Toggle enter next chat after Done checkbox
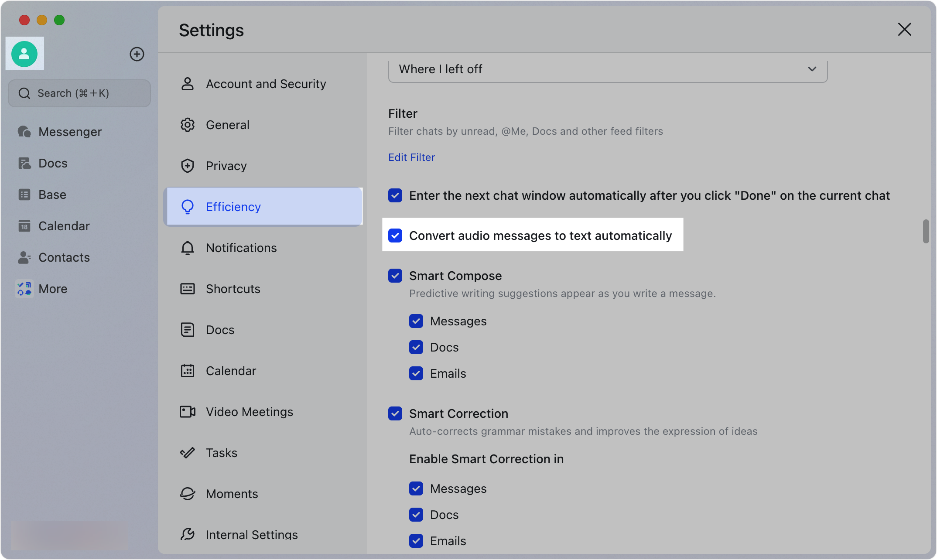The height and width of the screenshot is (560, 937). (395, 195)
